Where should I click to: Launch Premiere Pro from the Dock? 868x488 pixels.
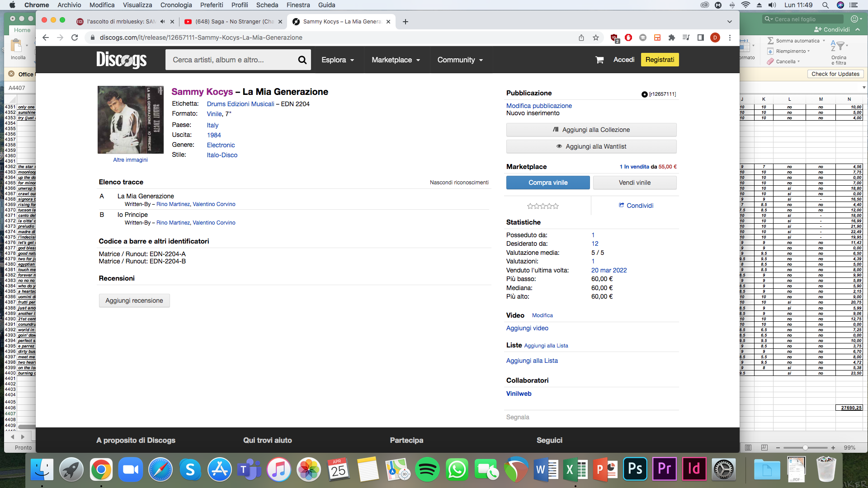pyautogui.click(x=665, y=469)
